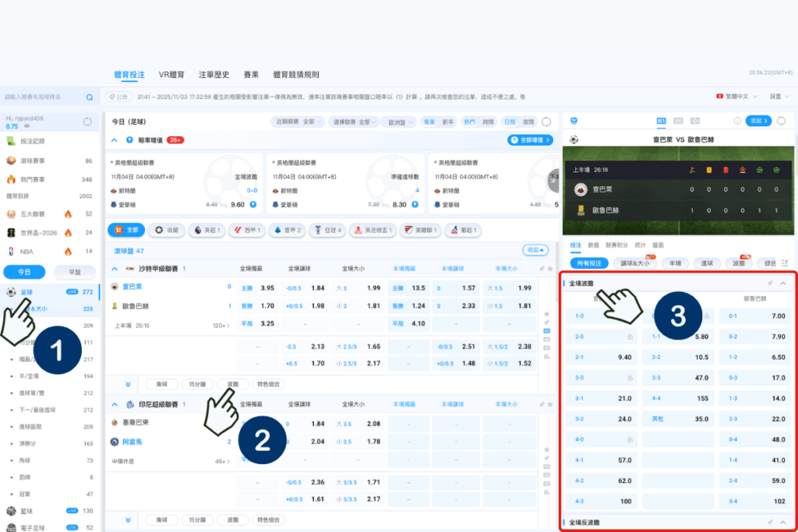Click the league search input field
This screenshot has height=532, width=798.
click(x=43, y=97)
